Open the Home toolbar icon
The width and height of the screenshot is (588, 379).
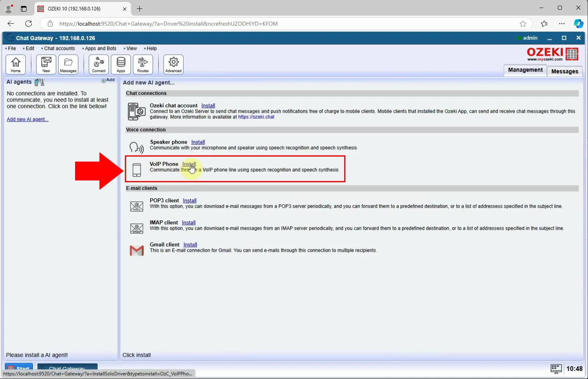click(16, 64)
